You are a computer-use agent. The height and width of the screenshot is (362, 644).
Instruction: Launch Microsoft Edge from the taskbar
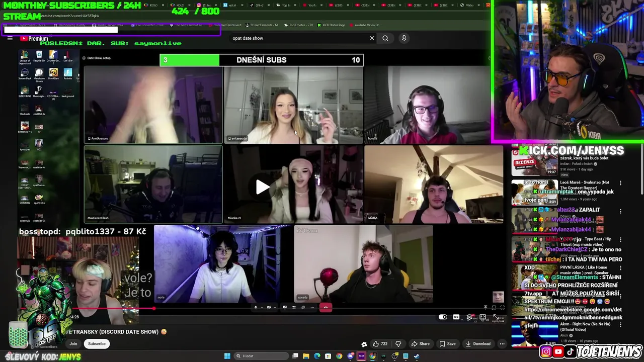316,356
